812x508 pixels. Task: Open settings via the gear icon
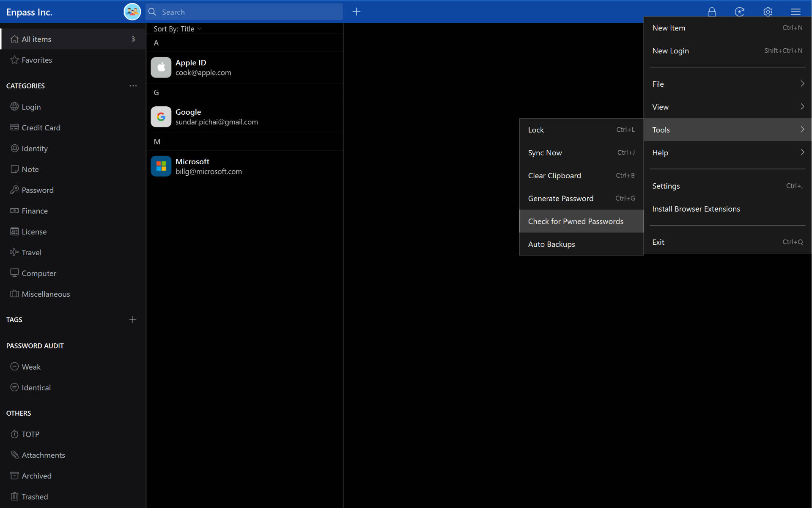pos(768,12)
